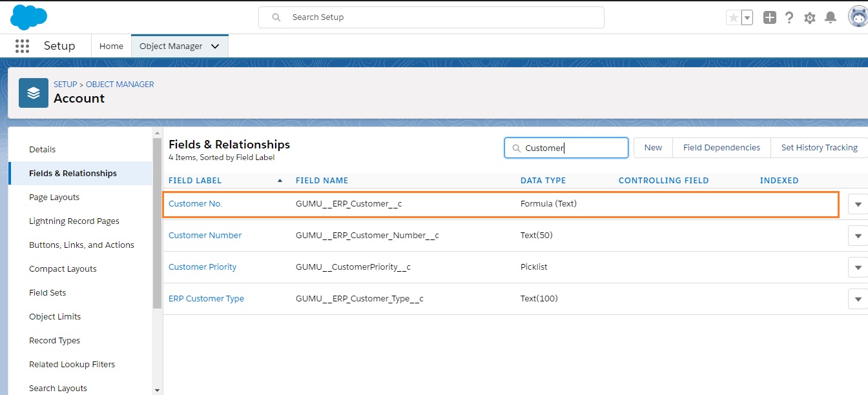This screenshot has width=868, height=395.
Task: Open Related Lookup Filters sidebar item
Action: (72, 364)
